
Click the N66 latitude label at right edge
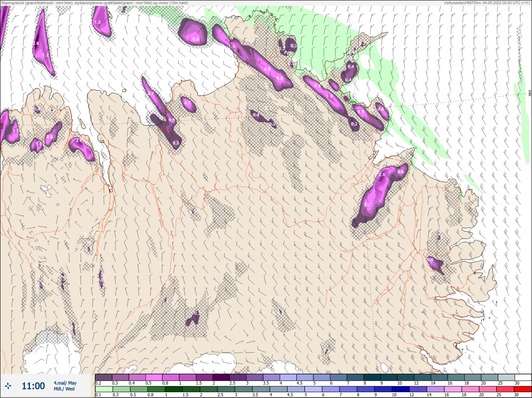click(x=530, y=94)
